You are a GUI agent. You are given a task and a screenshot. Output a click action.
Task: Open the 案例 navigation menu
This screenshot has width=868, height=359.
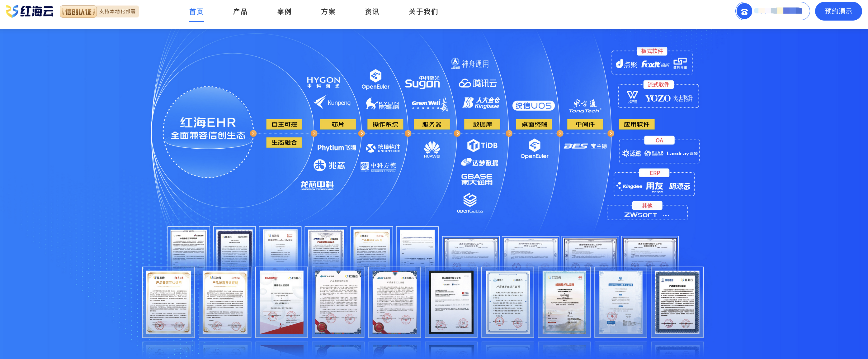click(x=284, y=12)
